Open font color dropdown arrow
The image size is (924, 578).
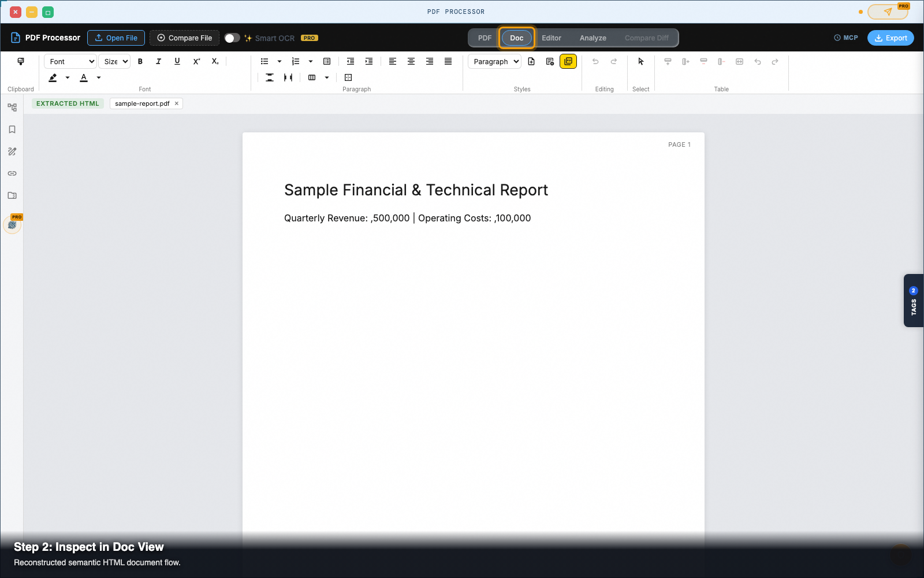click(x=99, y=77)
